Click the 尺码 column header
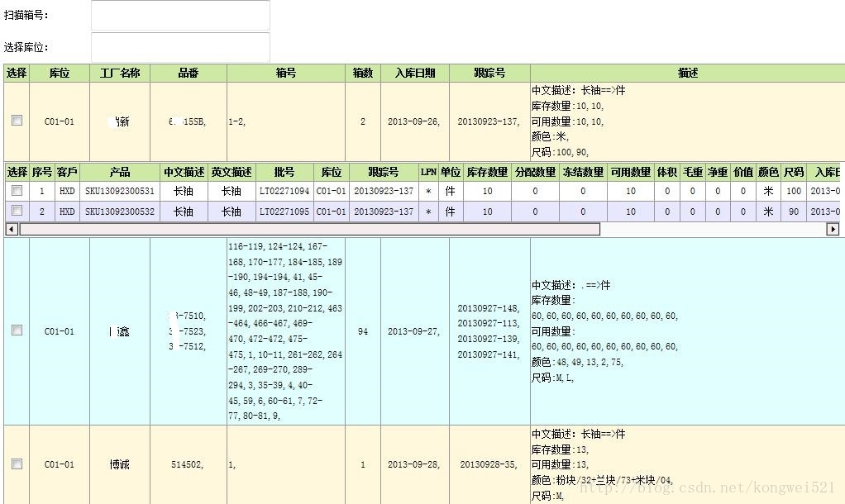Viewport: 845px width, 504px height. pos(794,173)
